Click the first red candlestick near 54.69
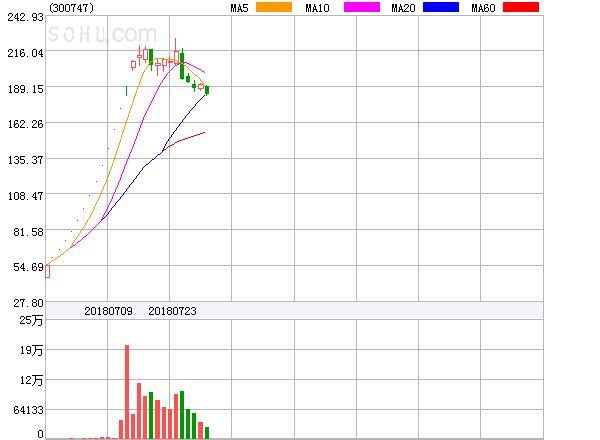Viewport: 600px width, 440px height. pyautogui.click(x=47, y=271)
